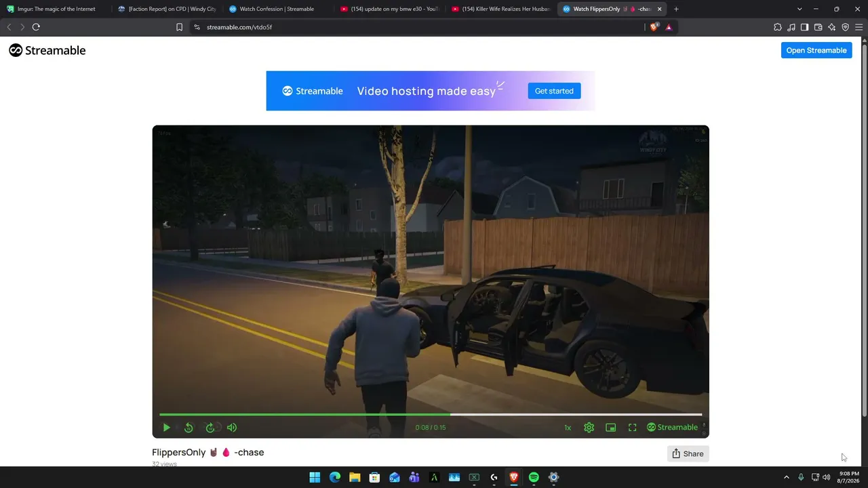Switch to Killer Wife Realizes YouTube tab
The height and width of the screenshot is (488, 868).
click(501, 9)
